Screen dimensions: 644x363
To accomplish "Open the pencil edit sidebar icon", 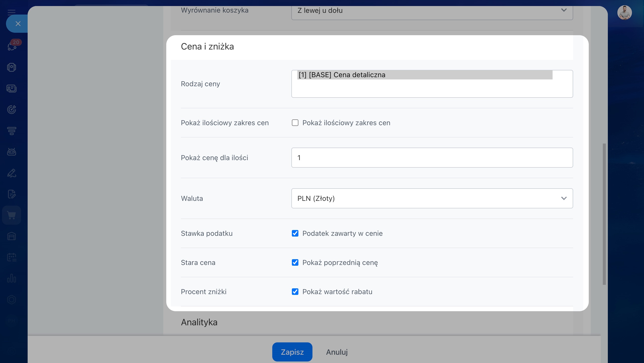I will [12, 173].
